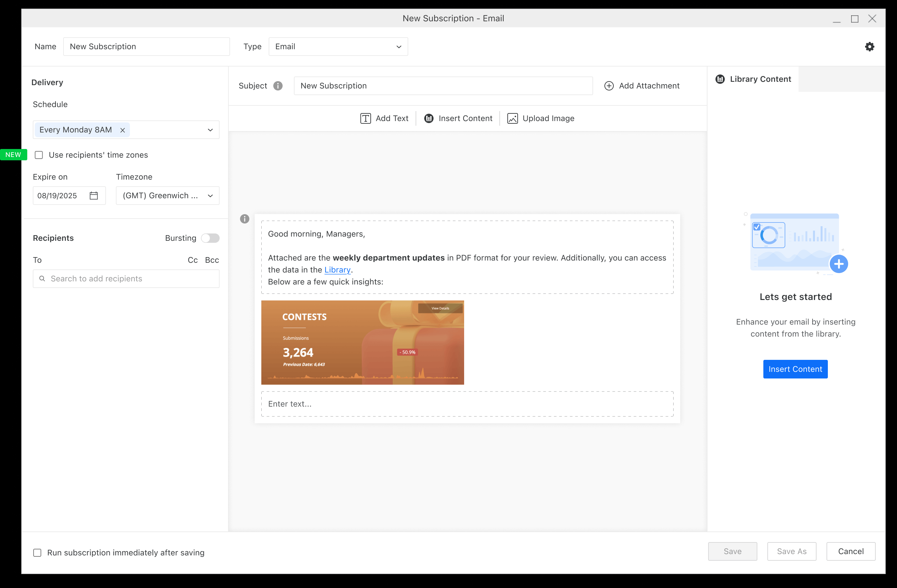Click the Subject info icon
Screen dimensions: 897x588
tap(278, 86)
